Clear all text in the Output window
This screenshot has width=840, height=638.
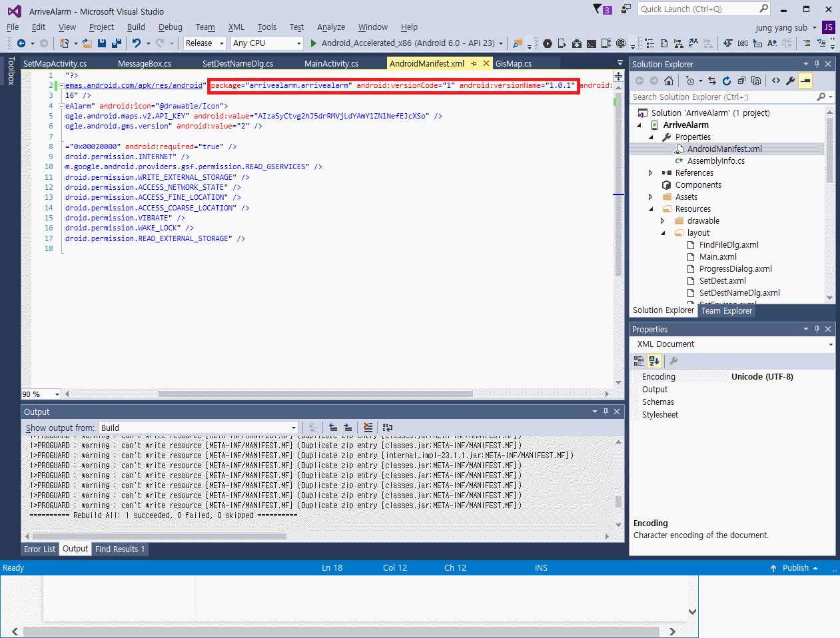tap(368, 427)
